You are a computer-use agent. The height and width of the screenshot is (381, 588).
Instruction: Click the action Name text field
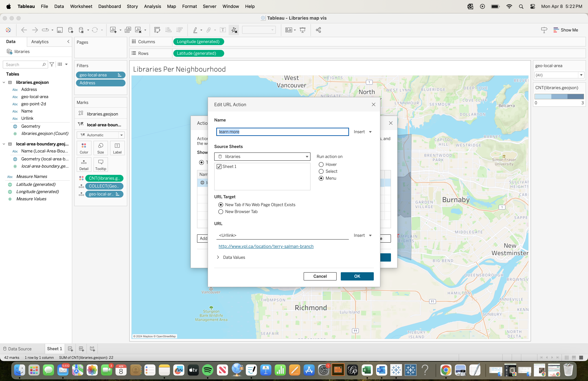(282, 132)
